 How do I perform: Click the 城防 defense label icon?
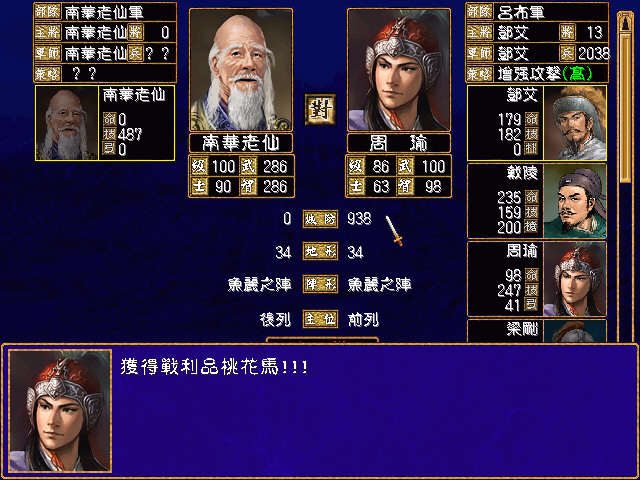tap(320, 219)
